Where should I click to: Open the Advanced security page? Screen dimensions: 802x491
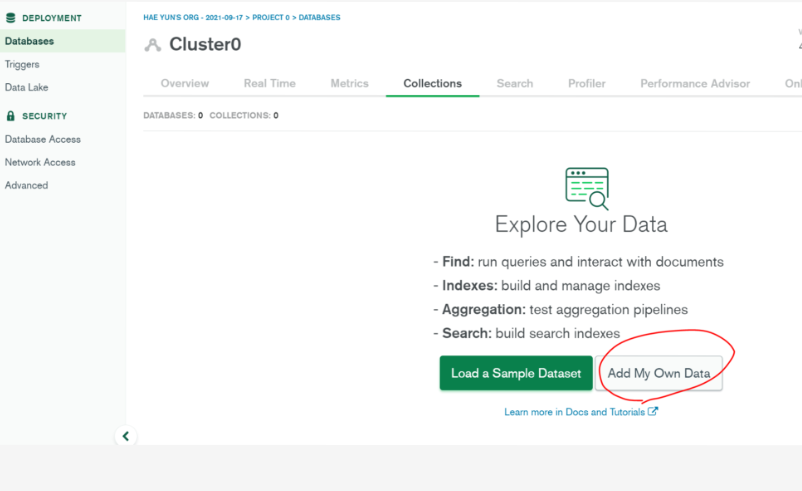(x=27, y=185)
